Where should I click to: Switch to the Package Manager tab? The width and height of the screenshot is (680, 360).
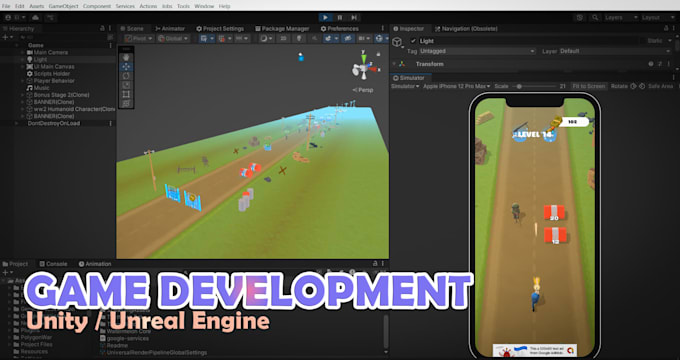click(282, 28)
